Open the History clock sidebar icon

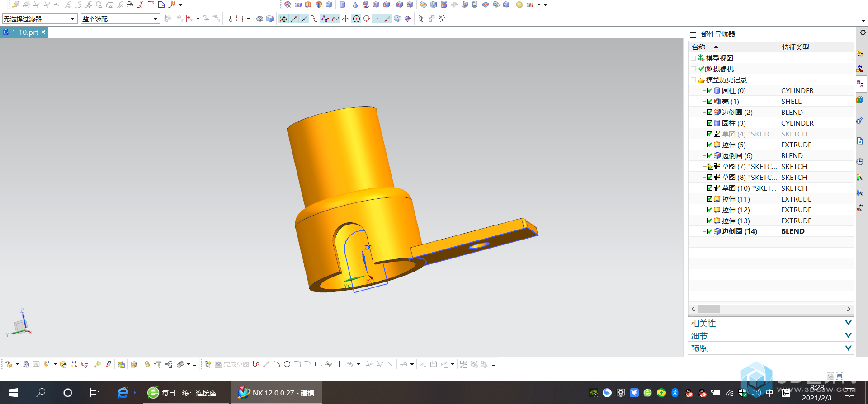pos(860,162)
